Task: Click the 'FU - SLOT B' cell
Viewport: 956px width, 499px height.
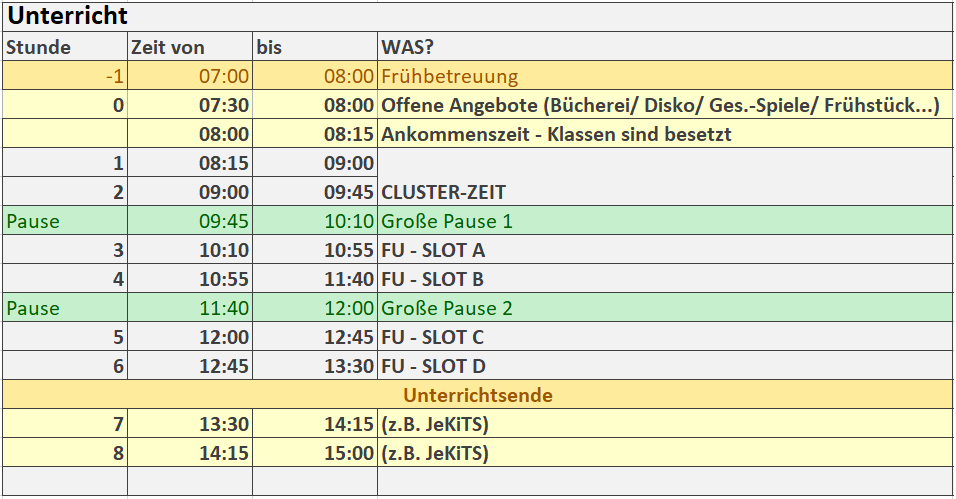Action: [x=664, y=279]
